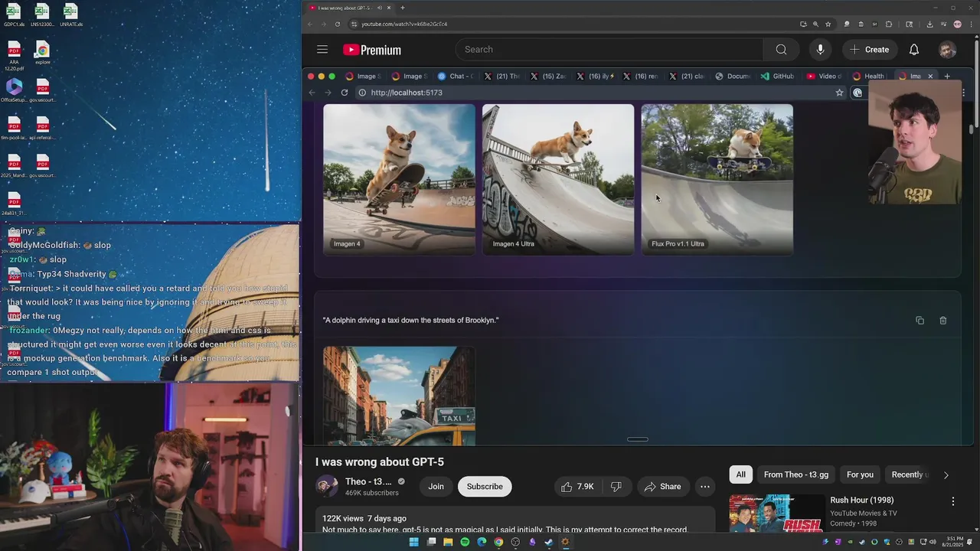Click the taskbar volume speaker icon
Viewport: 980px width, 551px height.
[933, 542]
